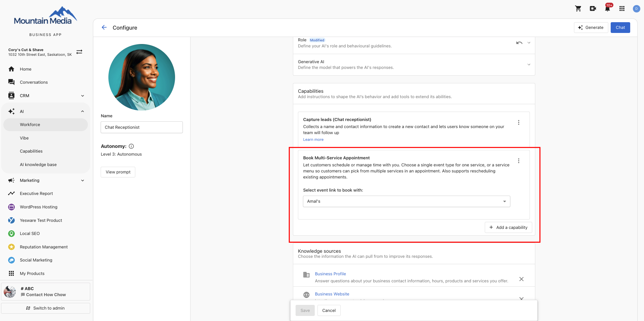The width and height of the screenshot is (644, 321).
Task: Click the video camera icon in header
Action: [x=593, y=9]
